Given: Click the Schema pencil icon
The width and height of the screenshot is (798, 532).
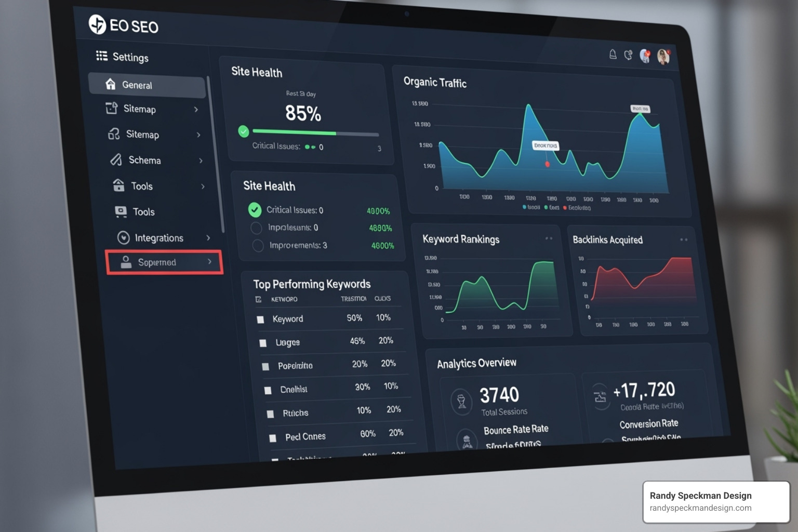Looking at the screenshot, I should [x=115, y=160].
